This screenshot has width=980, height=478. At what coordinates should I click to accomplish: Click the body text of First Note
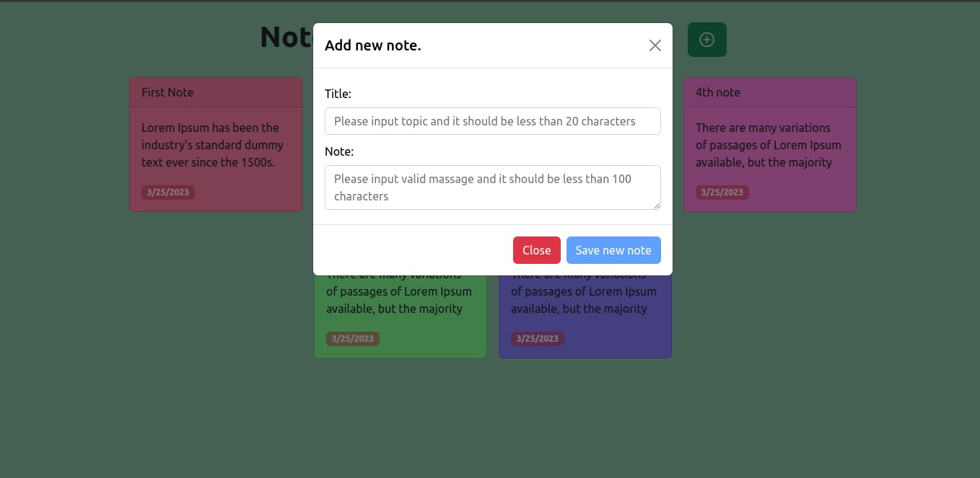point(209,145)
